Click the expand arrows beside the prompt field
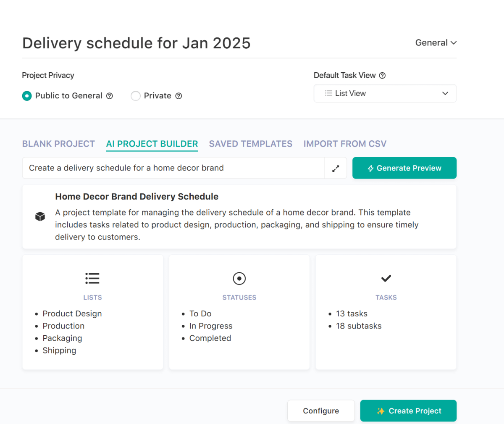504x424 pixels. [x=336, y=168]
